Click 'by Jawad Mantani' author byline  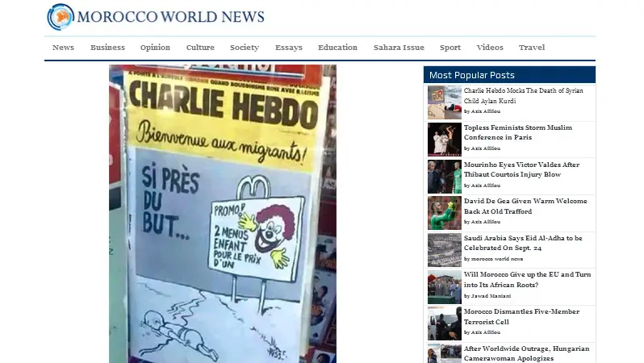tap(487, 296)
